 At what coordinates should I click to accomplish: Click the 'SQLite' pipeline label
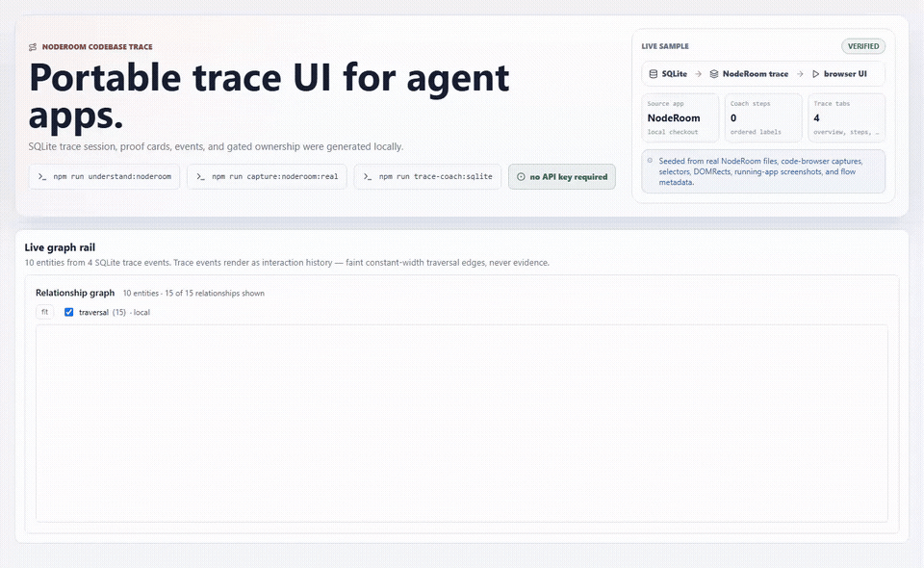click(674, 74)
